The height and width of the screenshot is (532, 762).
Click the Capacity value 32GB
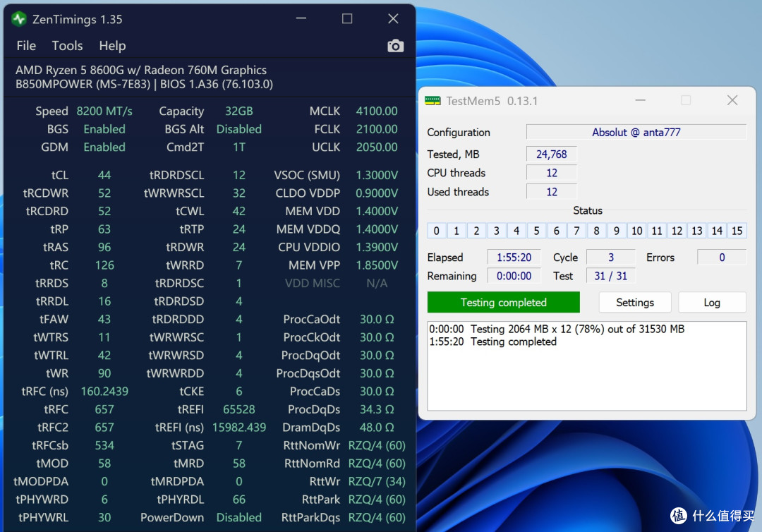pos(239,111)
